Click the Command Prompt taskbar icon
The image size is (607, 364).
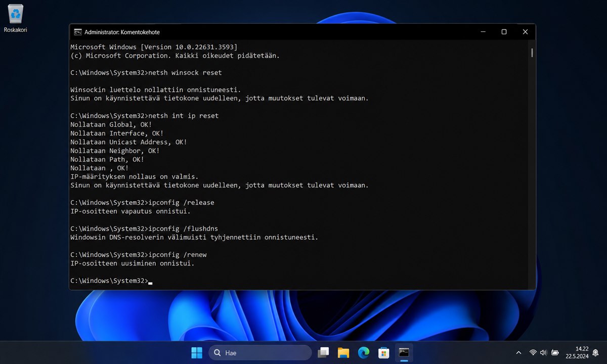[404, 352]
